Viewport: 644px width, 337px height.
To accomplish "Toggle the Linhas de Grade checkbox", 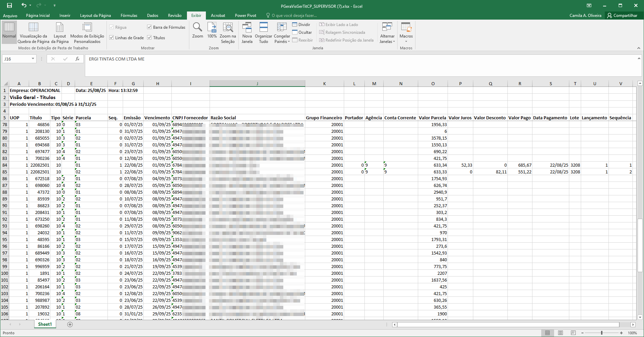I will 112,38.
